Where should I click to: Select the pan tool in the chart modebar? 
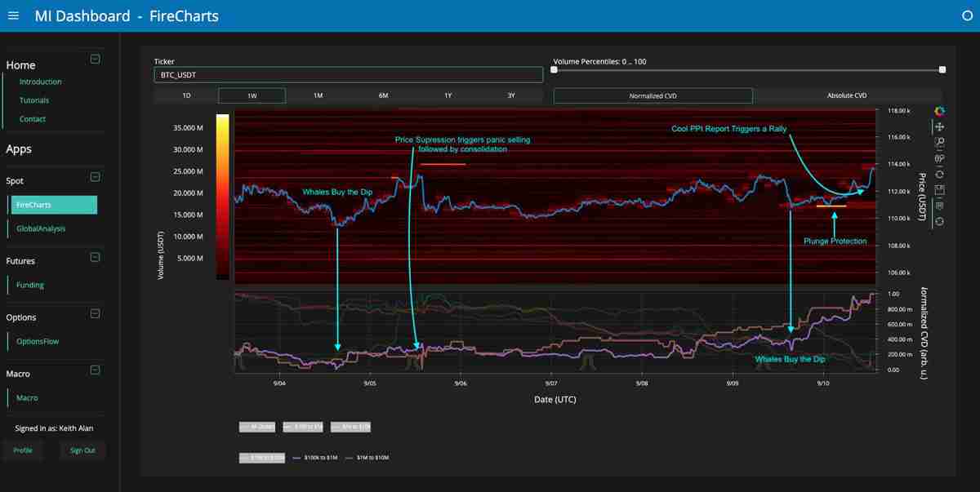[939, 126]
